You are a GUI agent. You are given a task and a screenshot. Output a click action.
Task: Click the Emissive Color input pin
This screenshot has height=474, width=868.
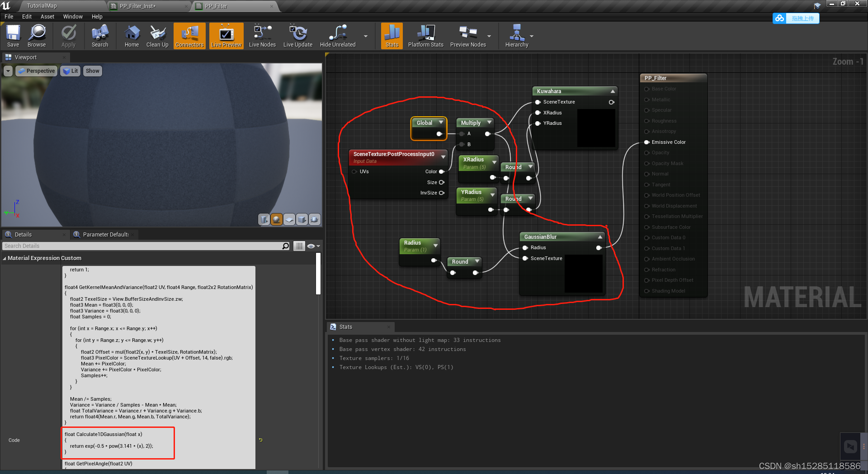tap(647, 142)
